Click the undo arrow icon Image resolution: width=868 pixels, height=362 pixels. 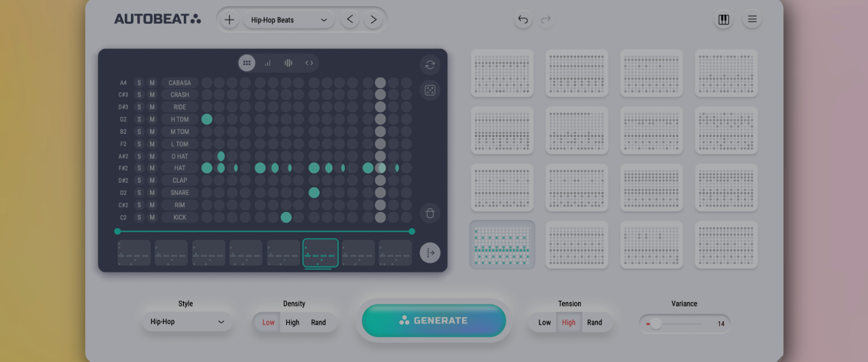pyautogui.click(x=523, y=20)
